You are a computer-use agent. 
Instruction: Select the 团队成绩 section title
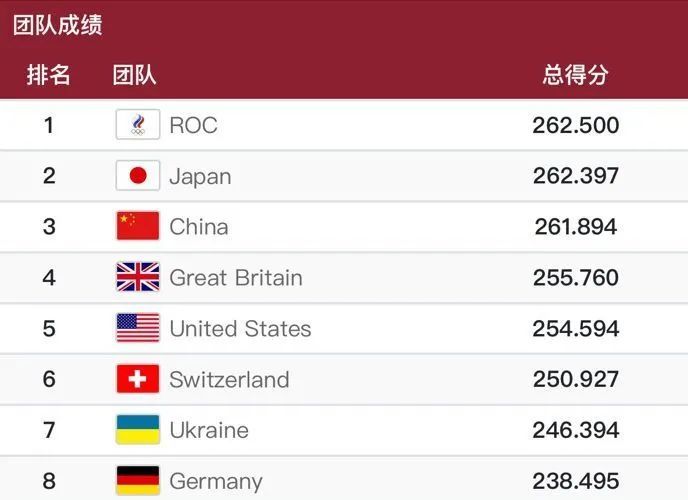click(x=57, y=25)
